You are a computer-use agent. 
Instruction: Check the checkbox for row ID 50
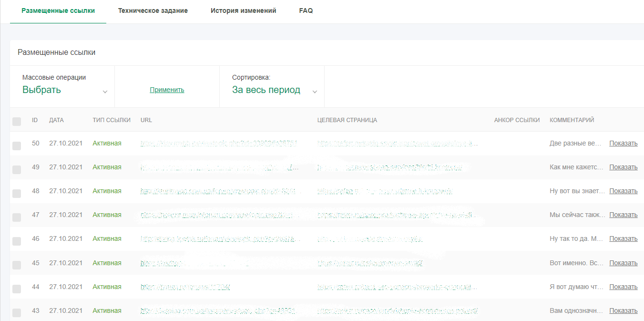click(x=17, y=146)
